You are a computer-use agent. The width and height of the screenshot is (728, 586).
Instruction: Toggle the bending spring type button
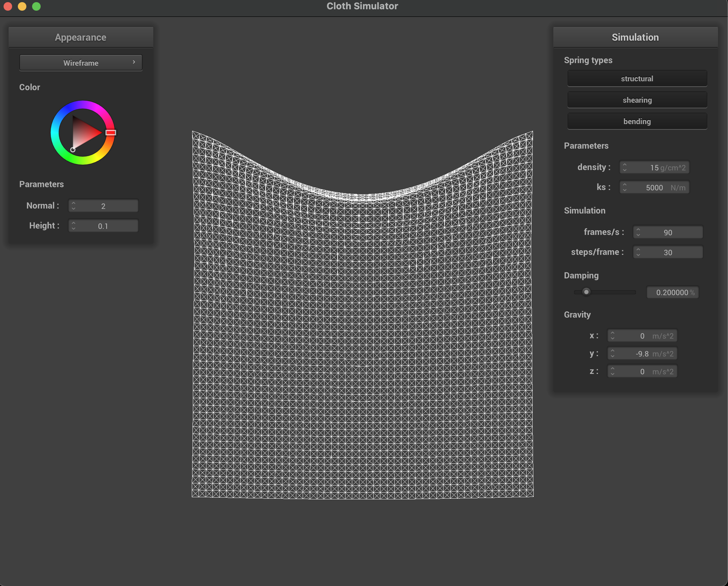637,121
